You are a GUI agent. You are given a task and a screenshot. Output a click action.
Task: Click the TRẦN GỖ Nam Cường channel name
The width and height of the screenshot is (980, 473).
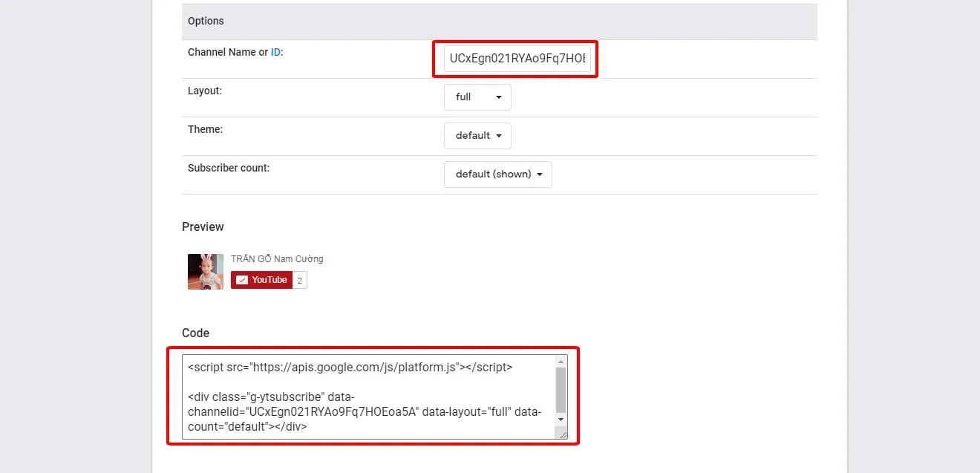[x=277, y=259]
